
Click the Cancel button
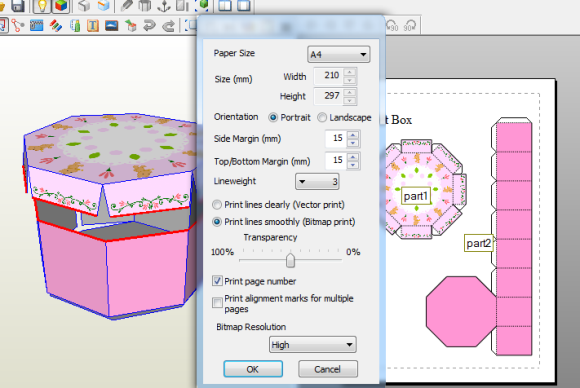(x=328, y=369)
